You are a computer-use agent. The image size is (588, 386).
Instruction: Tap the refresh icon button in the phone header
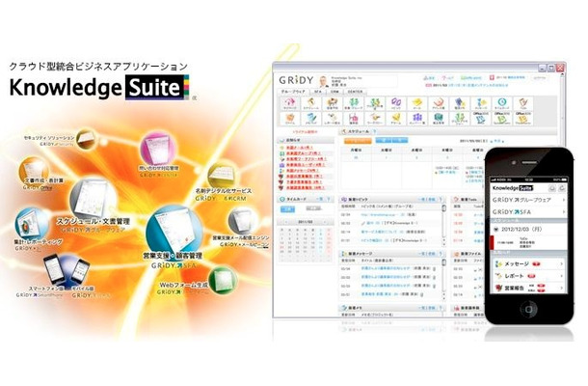pyautogui.click(x=562, y=188)
